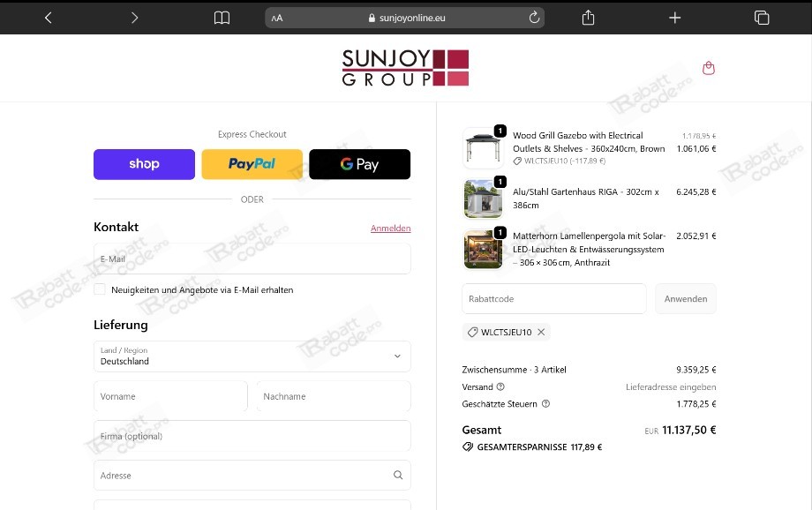
Task: Click the Vorname field
Action: (x=170, y=396)
